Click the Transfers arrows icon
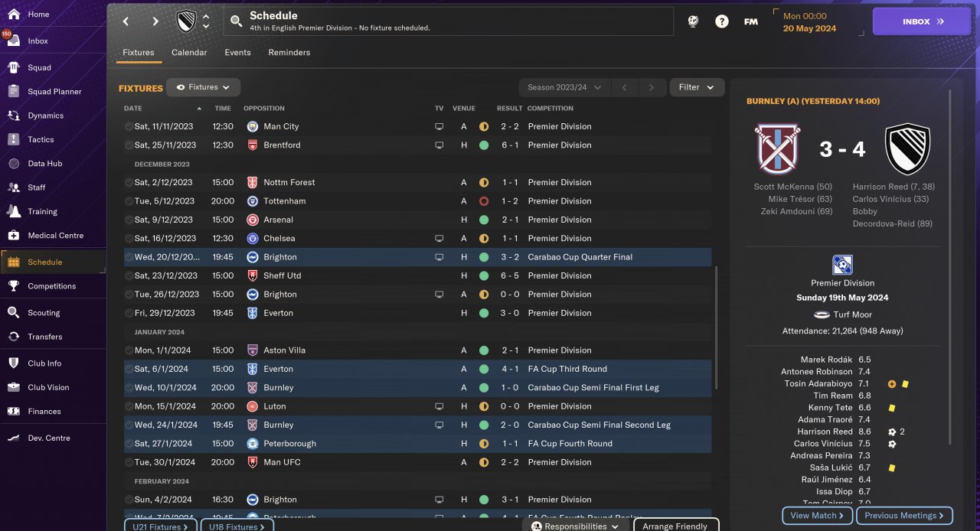The image size is (980, 531). click(x=14, y=336)
